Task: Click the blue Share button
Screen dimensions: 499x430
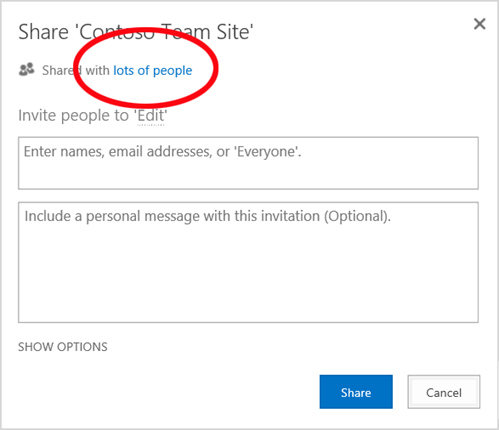Action: pos(356,392)
